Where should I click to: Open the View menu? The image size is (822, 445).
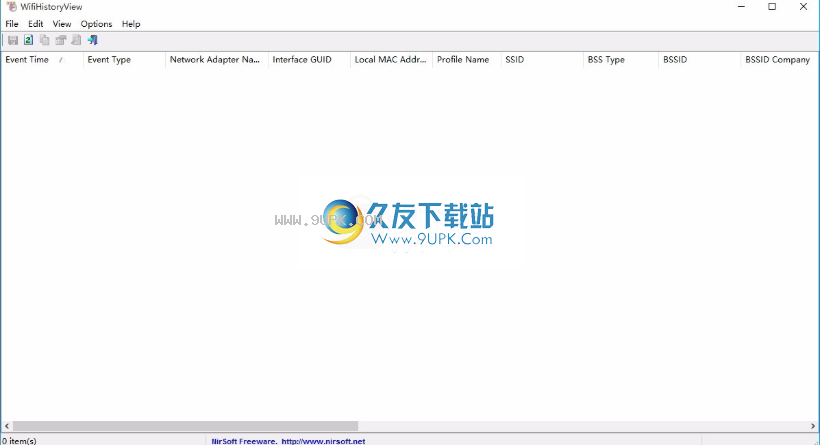click(62, 24)
